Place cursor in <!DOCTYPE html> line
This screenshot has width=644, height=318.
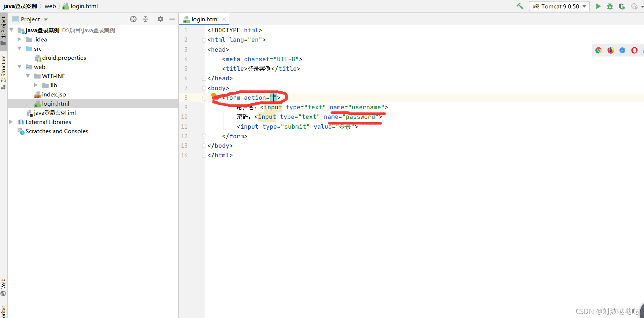pos(235,30)
